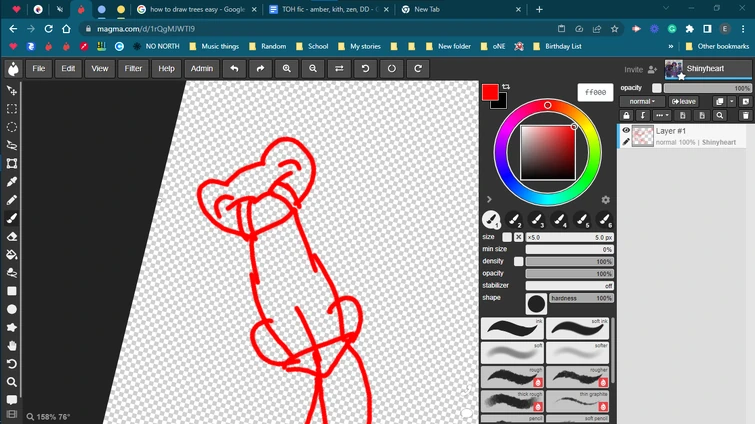Show more bookmarks with the chevron
Viewport: 755px width, 424px height.
point(670,47)
